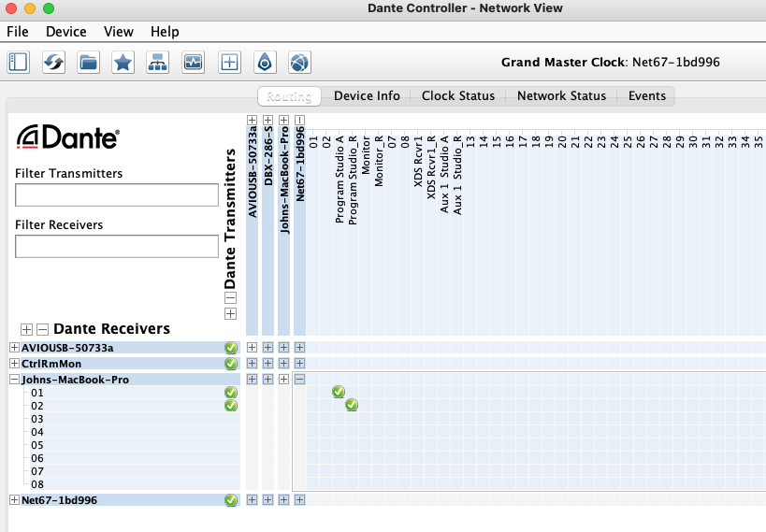Expand CtrlRmMon row under DBX-286-S column
This screenshot has width=766, height=532.
coord(267,364)
